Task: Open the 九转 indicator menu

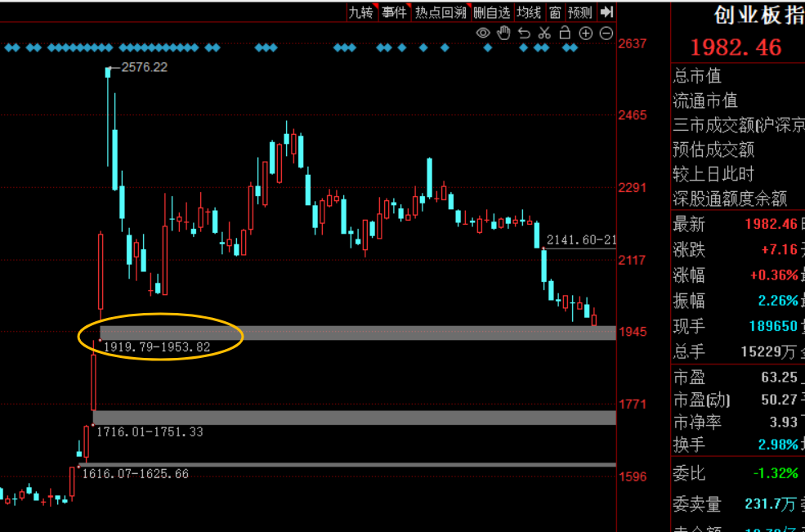Action: click(x=360, y=11)
